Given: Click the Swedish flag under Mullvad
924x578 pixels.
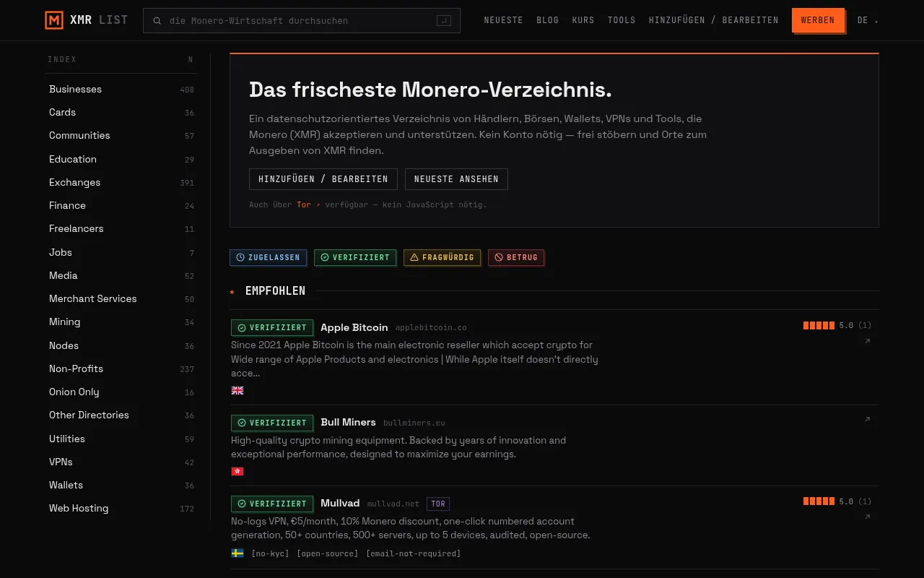Looking at the screenshot, I should [x=237, y=553].
